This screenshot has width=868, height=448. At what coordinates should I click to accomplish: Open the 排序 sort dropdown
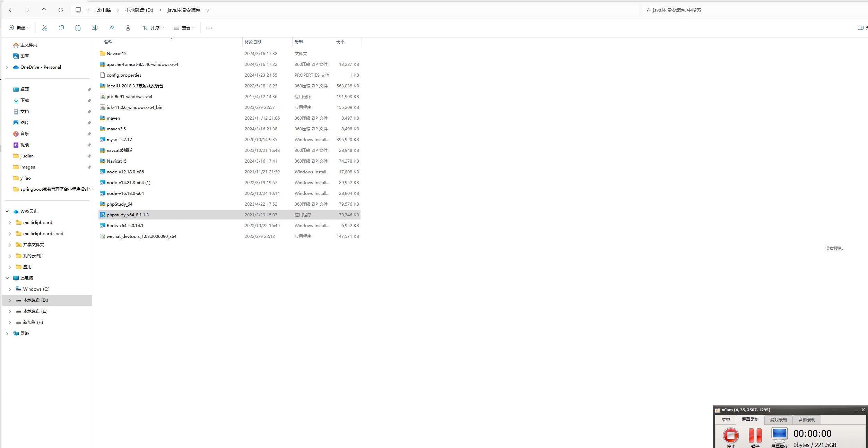153,28
